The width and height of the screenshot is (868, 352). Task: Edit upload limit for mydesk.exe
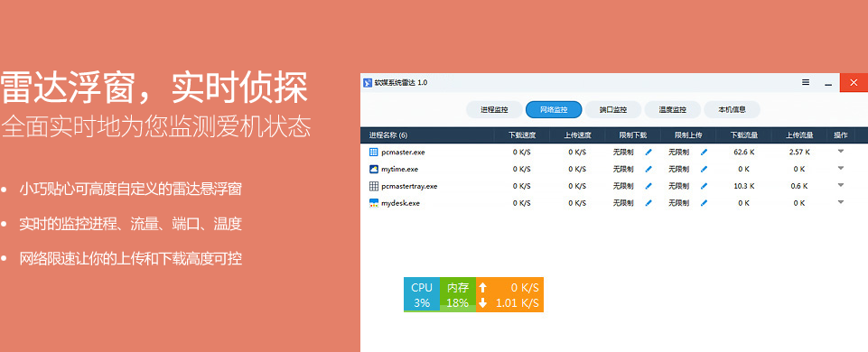tap(705, 203)
